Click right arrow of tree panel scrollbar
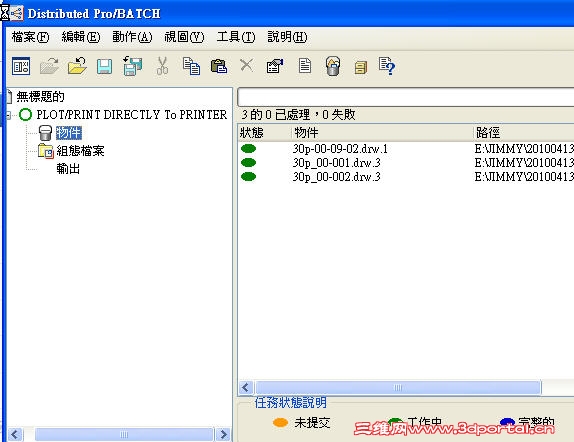 (223, 435)
